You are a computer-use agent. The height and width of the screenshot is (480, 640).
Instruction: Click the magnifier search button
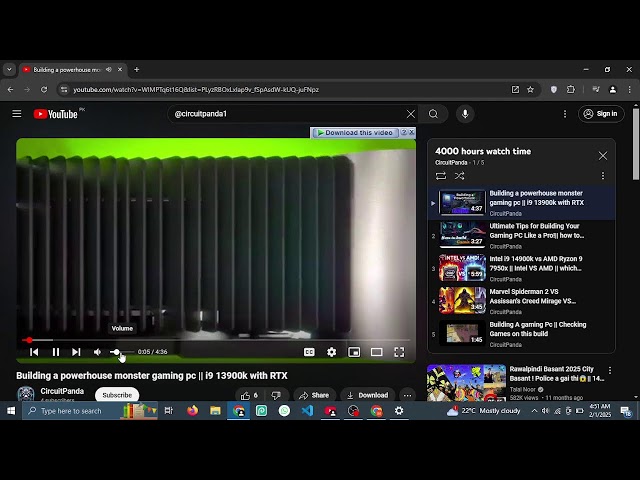pos(433,114)
